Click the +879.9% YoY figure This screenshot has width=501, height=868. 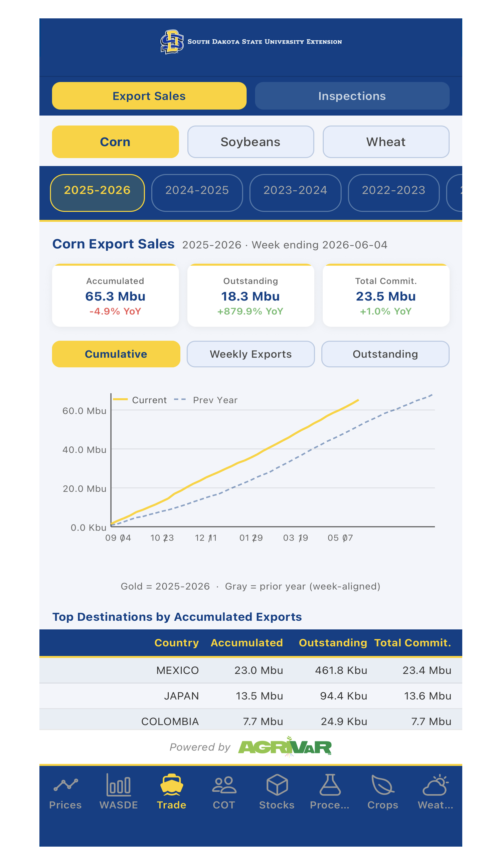(x=250, y=311)
